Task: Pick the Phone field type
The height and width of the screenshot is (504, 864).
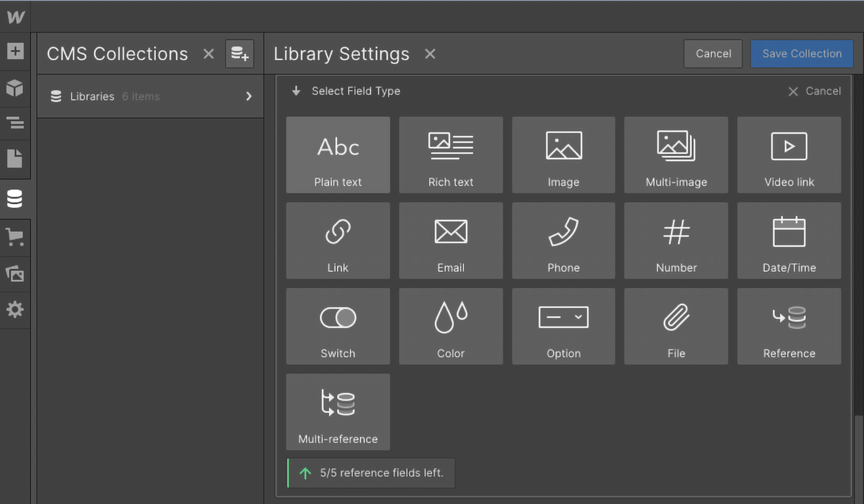Action: tap(563, 240)
